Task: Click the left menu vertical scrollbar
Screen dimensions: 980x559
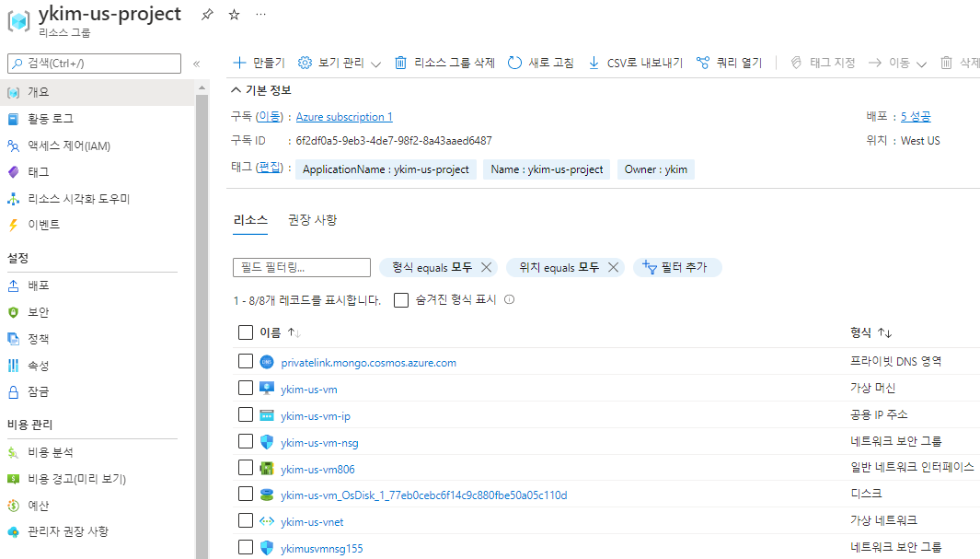Action: click(202, 325)
